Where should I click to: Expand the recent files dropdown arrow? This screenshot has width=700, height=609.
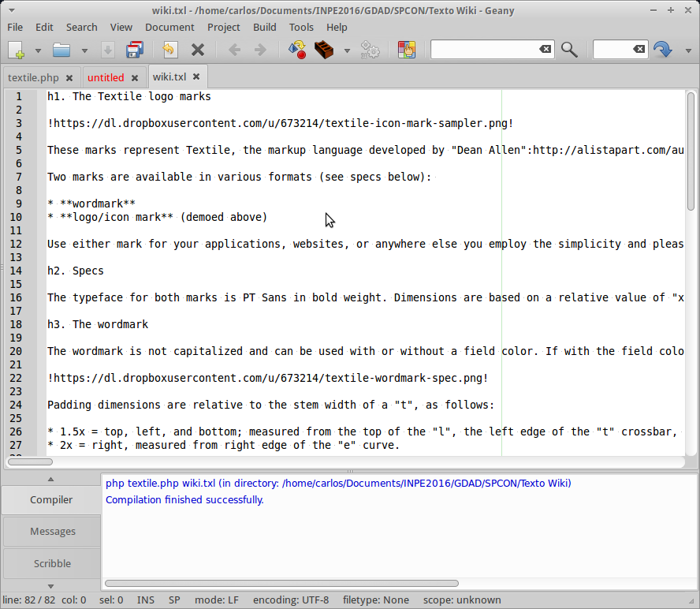[x=84, y=50]
